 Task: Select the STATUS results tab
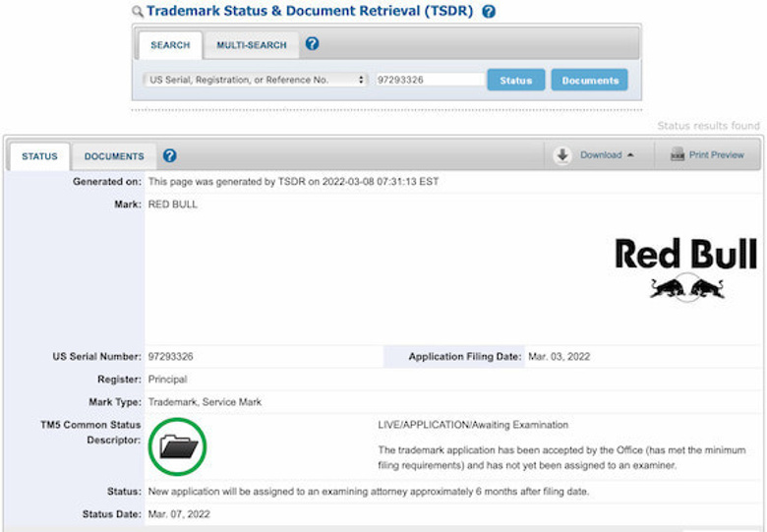tap(39, 156)
